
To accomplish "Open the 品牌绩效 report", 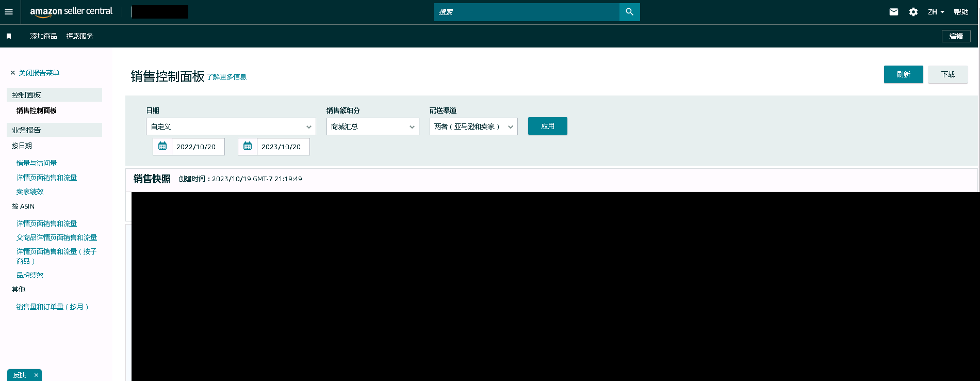I will [30, 275].
